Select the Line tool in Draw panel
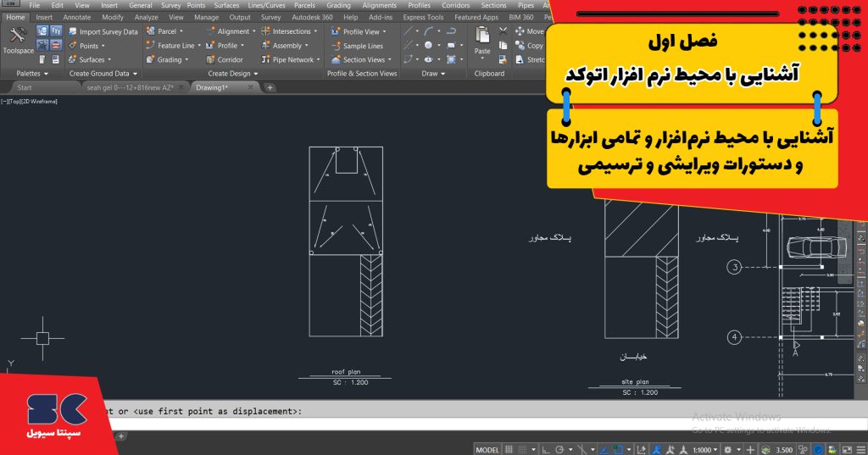Screen dimensions: 868x455 tap(409, 31)
